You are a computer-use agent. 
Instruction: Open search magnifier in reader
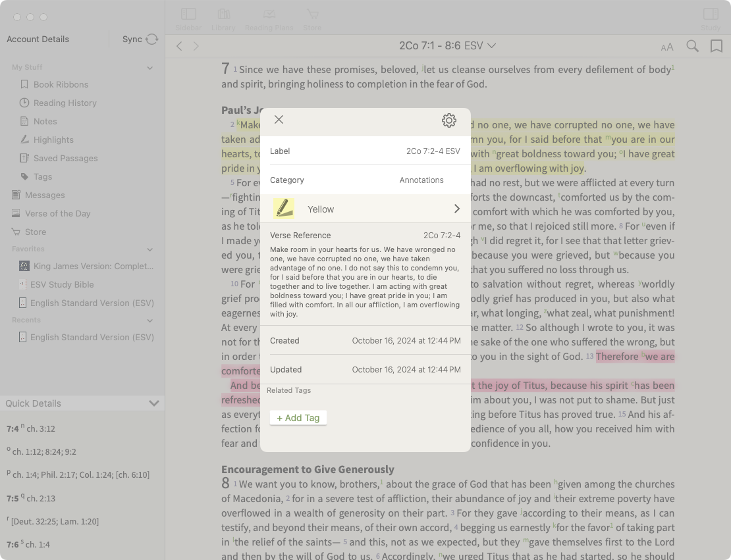[x=692, y=45]
